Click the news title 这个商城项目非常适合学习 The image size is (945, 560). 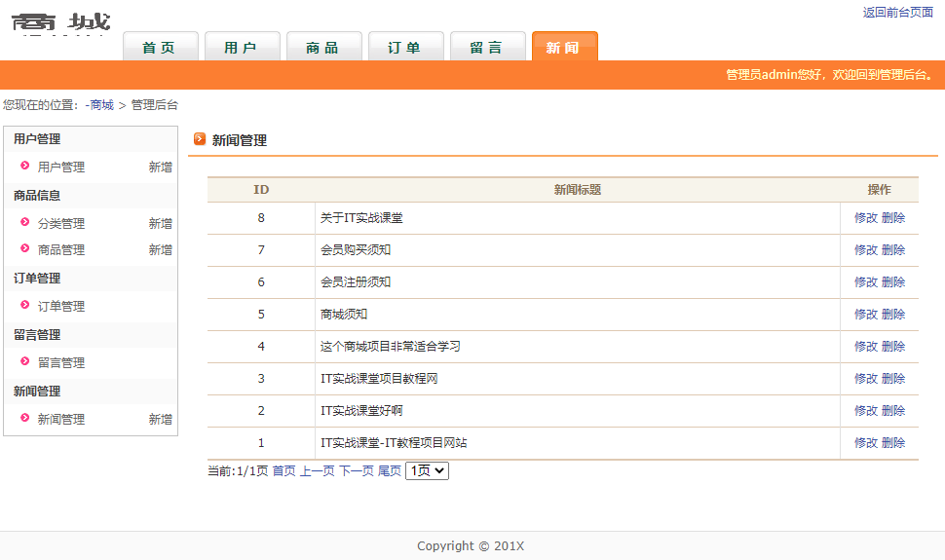pyautogui.click(x=390, y=346)
